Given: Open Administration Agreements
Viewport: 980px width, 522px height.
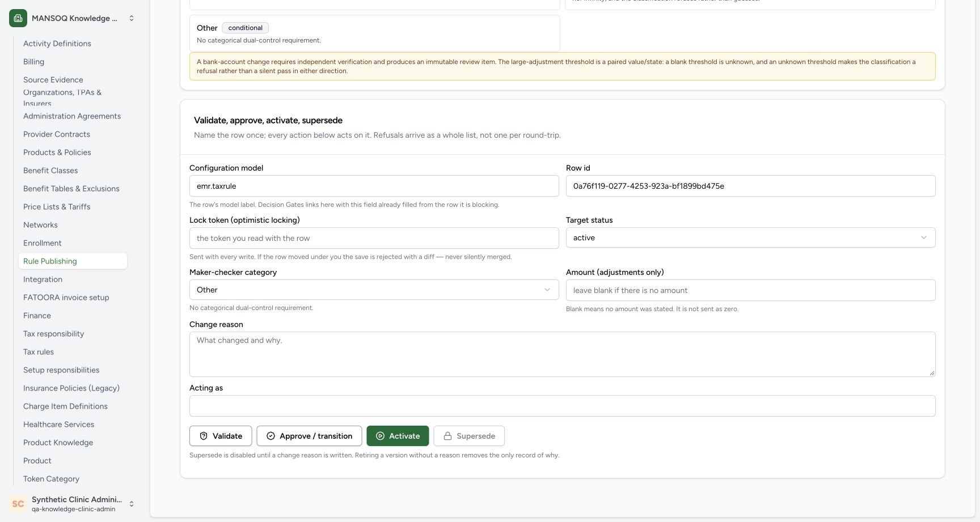Looking at the screenshot, I should [x=72, y=116].
